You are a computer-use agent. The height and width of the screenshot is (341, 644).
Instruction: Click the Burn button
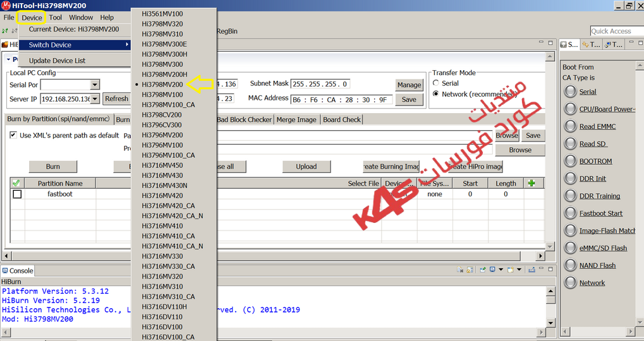(x=52, y=166)
